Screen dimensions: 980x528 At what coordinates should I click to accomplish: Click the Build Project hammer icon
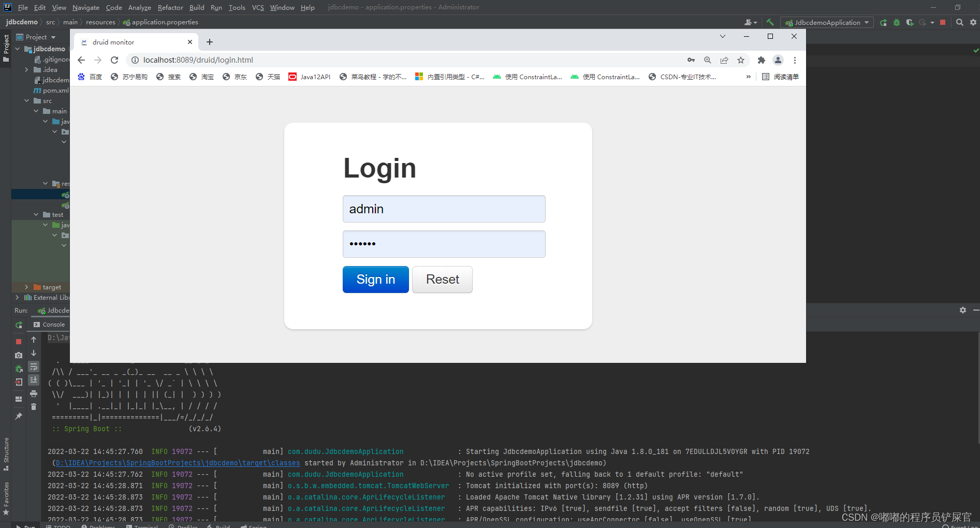[x=770, y=22]
